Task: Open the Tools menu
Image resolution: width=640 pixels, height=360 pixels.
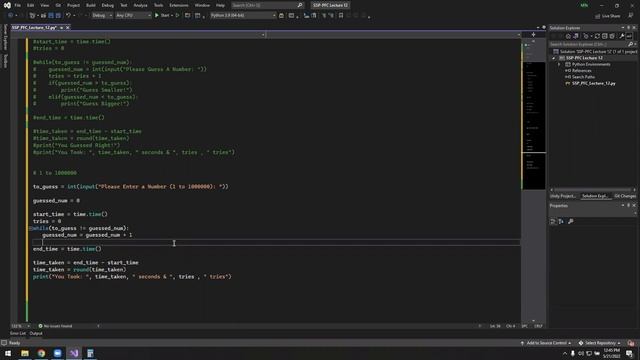Action: pyautogui.click(x=158, y=5)
